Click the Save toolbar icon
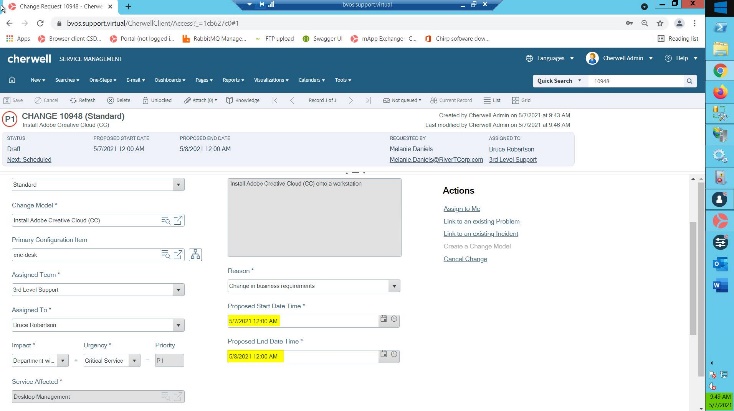This screenshot has width=734, height=411. pos(15,100)
